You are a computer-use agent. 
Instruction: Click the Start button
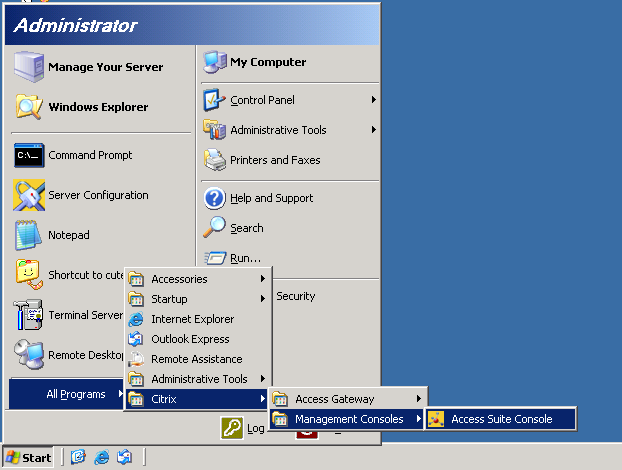(28, 457)
